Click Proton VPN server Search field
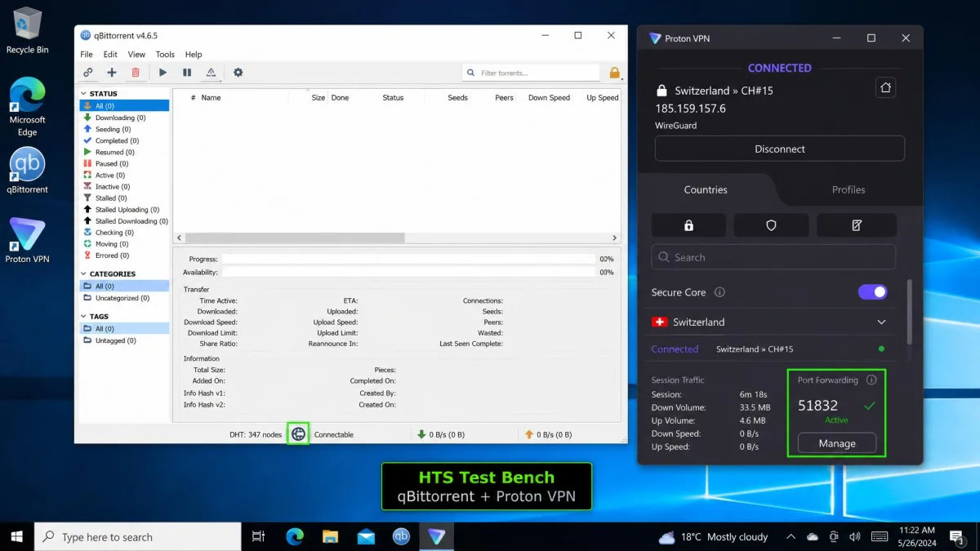Image resolution: width=980 pixels, height=551 pixels. coord(773,257)
